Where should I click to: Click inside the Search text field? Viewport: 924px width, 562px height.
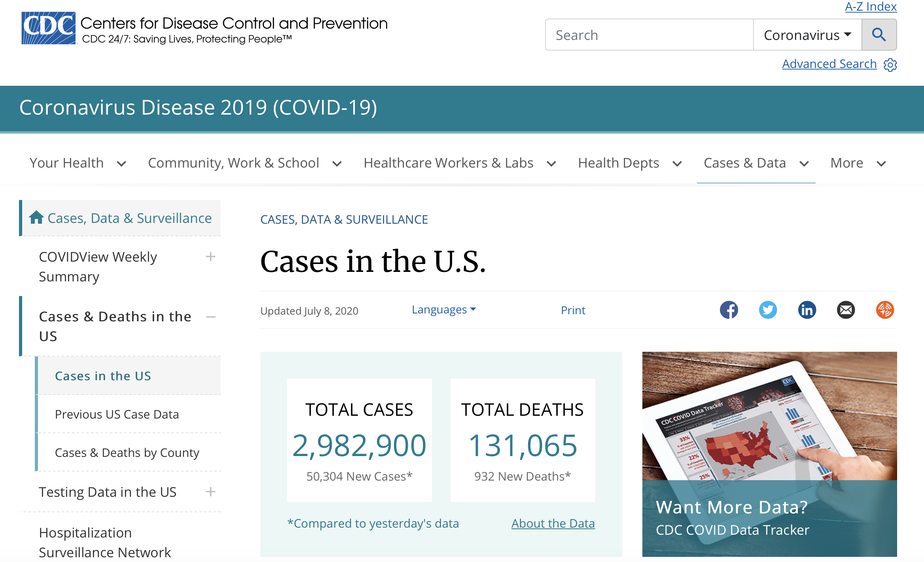[649, 35]
